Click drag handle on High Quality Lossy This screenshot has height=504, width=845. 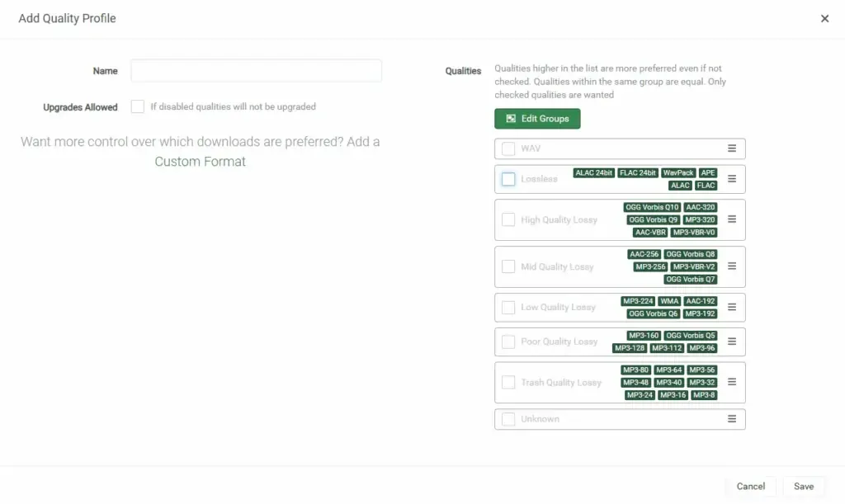click(x=731, y=219)
